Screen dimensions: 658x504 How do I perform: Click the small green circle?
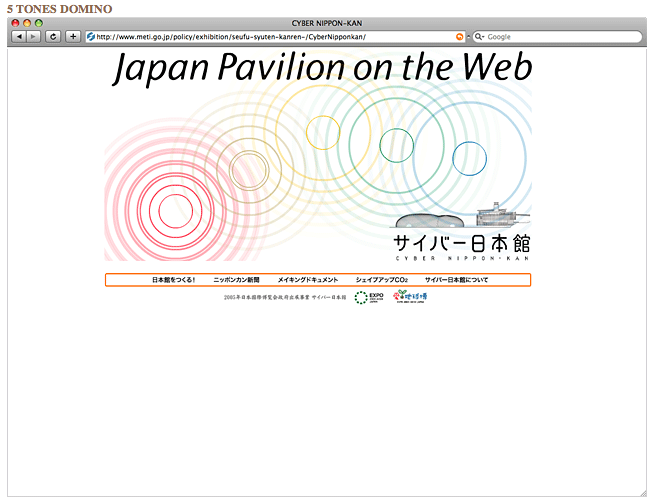click(x=397, y=146)
